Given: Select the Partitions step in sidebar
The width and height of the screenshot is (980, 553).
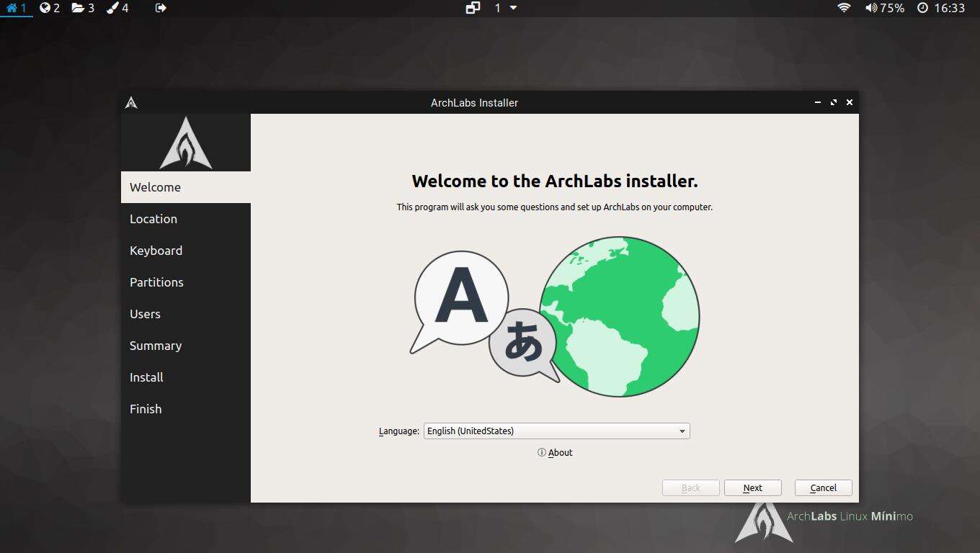Looking at the screenshot, I should pos(186,282).
